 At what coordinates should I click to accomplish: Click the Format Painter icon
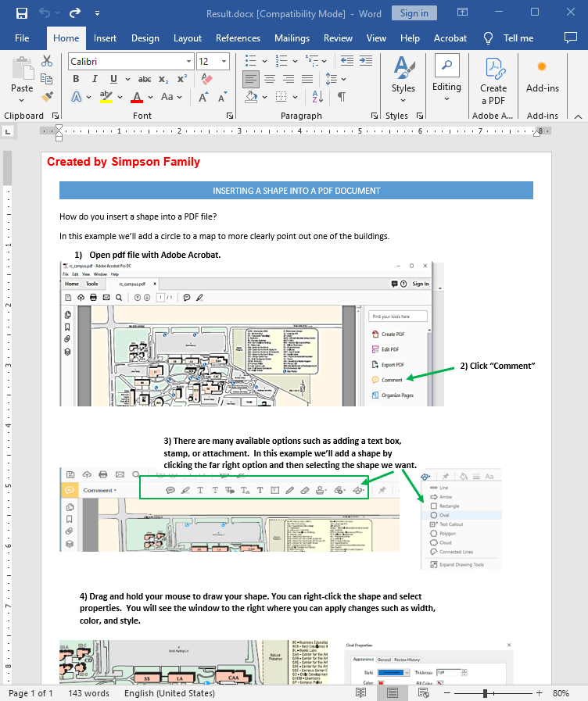47,96
